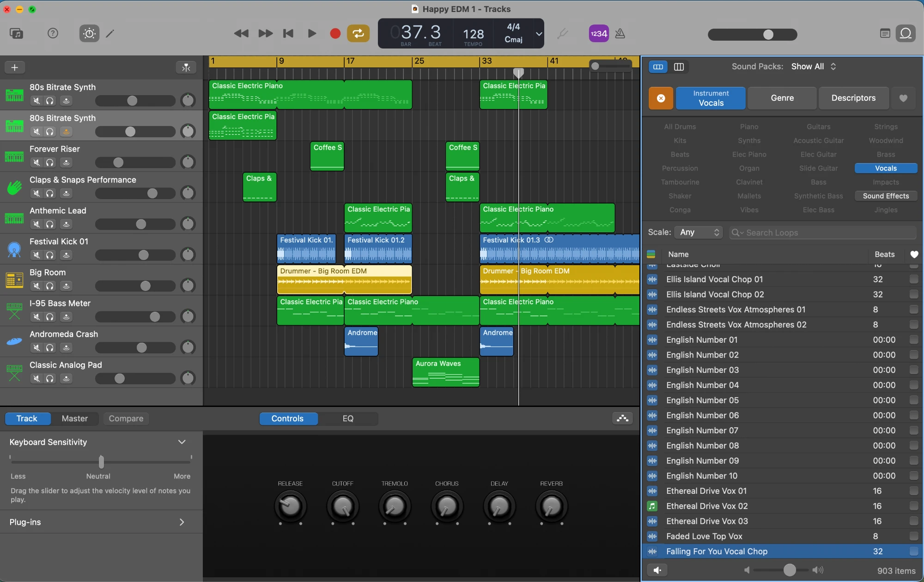The width and height of the screenshot is (924, 582).
Task: Open Quick Help question mark
Action: pyautogui.click(x=53, y=33)
